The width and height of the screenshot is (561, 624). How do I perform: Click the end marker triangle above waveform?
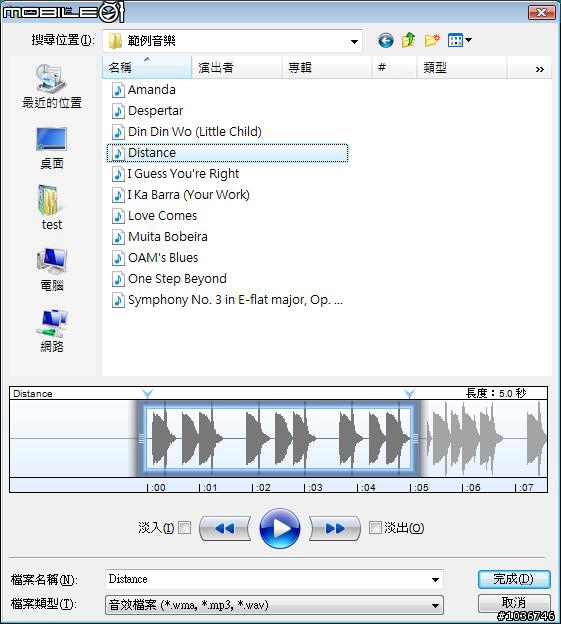tap(409, 394)
